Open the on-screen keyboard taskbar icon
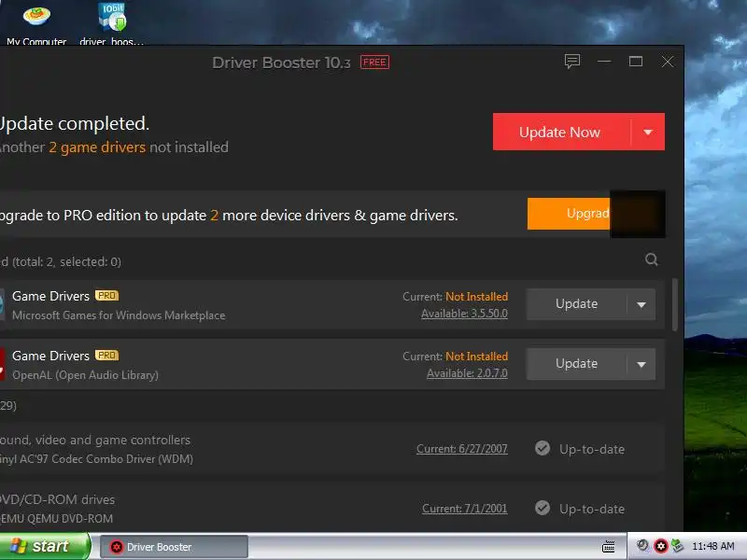 coord(609,546)
